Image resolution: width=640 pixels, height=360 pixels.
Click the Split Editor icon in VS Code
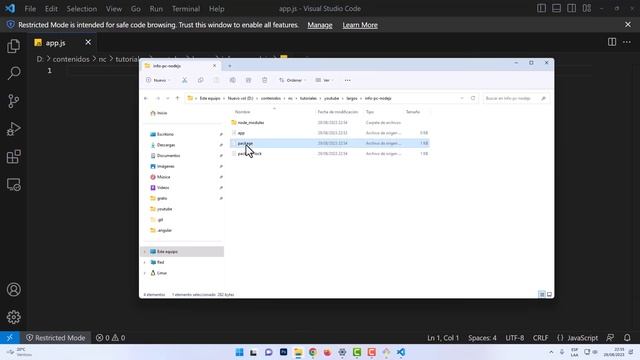coord(612,42)
